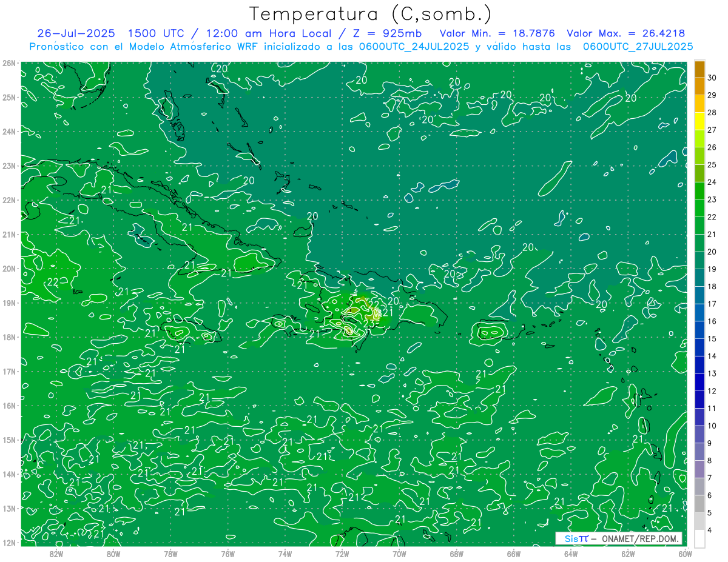
Task: Click the 70W longitude axis label
Action: tap(399, 554)
